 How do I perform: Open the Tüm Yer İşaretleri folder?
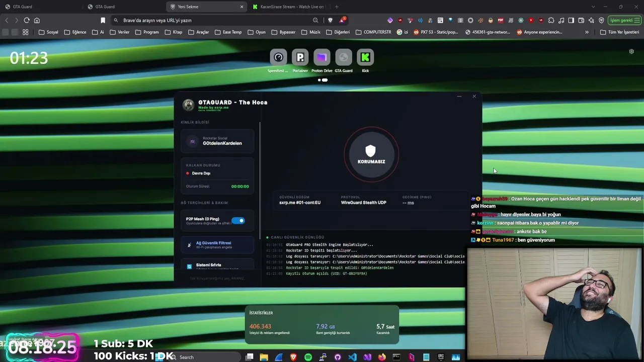619,32
